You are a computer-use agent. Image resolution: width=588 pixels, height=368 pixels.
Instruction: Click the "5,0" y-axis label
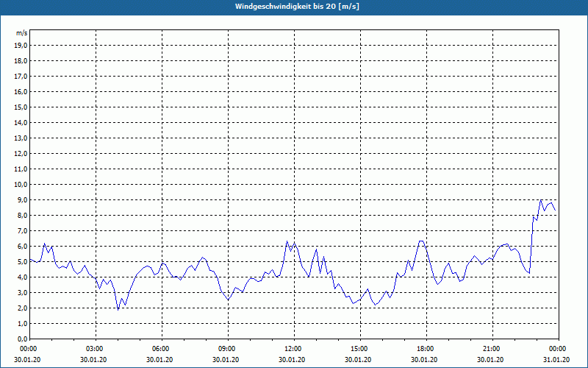[22, 262]
